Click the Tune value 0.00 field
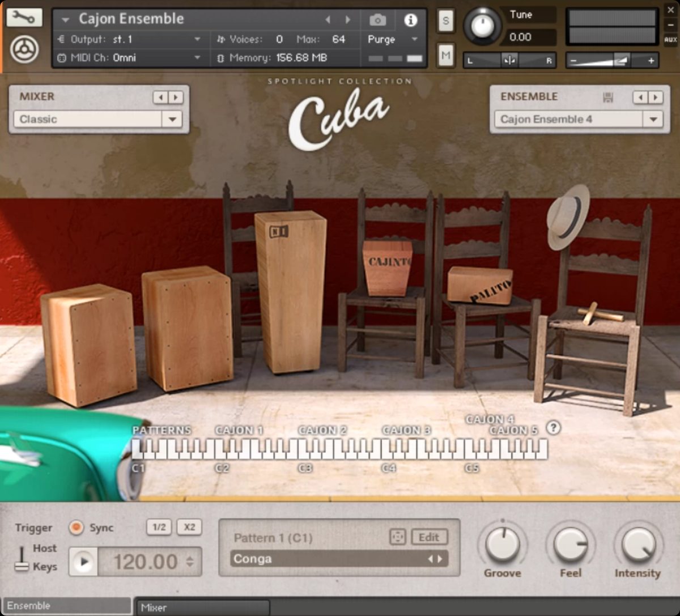 [x=530, y=37]
